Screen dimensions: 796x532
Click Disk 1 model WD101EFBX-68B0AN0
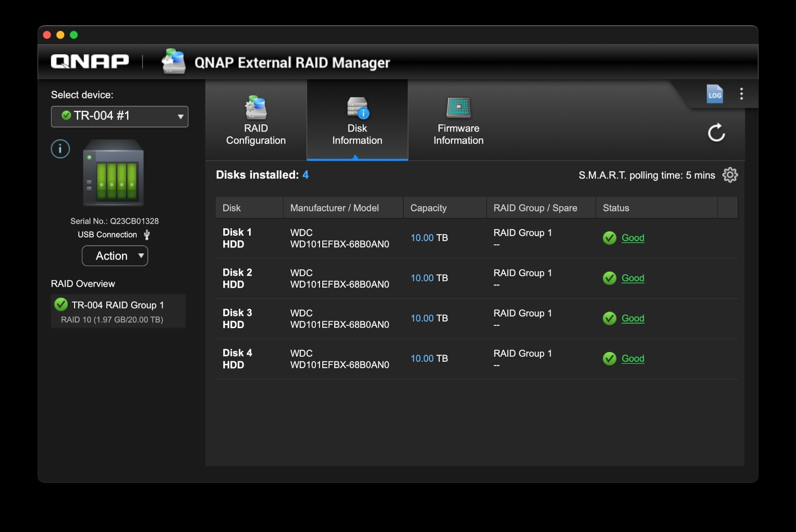(340, 244)
